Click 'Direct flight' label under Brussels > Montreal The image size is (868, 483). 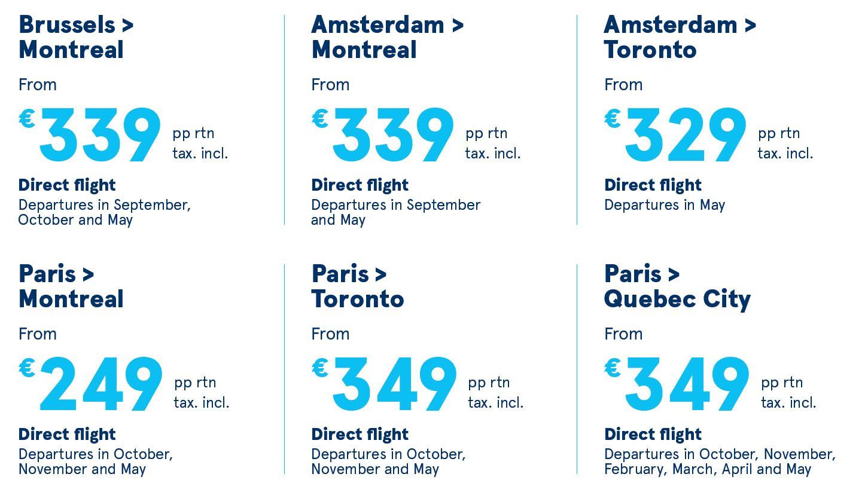tap(67, 185)
